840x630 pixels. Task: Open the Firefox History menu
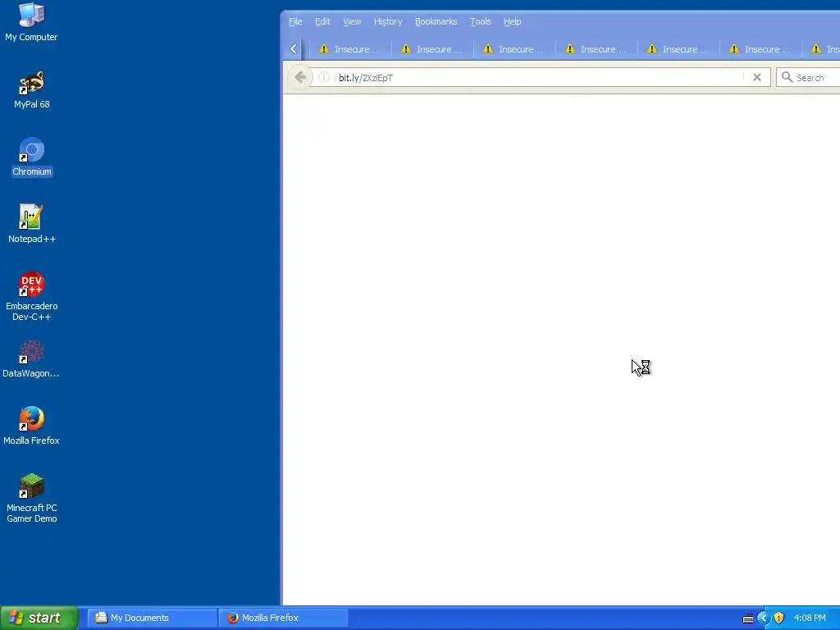pos(388,21)
